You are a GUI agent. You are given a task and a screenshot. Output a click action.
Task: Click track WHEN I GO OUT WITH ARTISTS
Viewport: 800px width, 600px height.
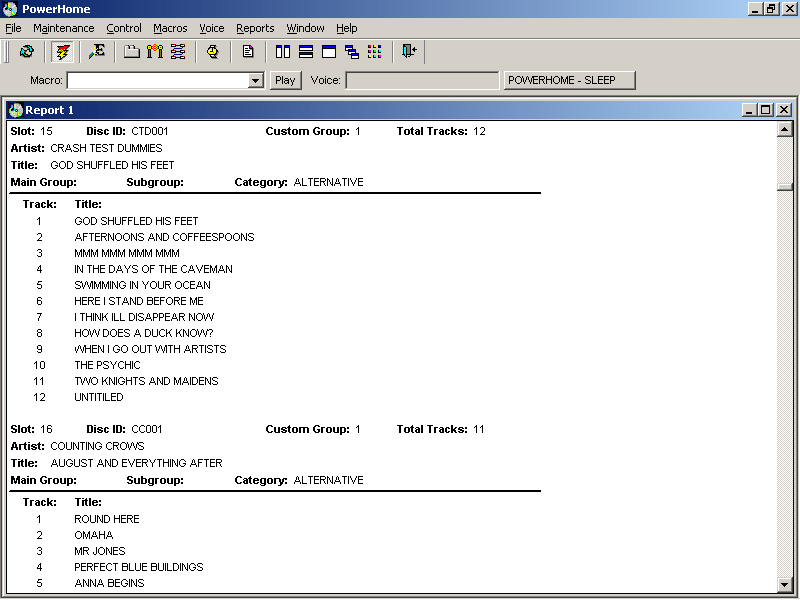[151, 349]
